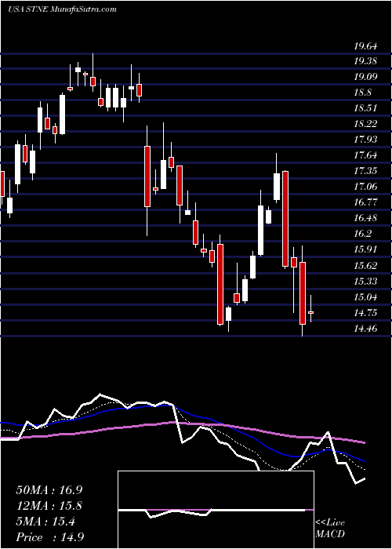
Task: Click the 19.09 price axis label
Action: [x=365, y=77]
